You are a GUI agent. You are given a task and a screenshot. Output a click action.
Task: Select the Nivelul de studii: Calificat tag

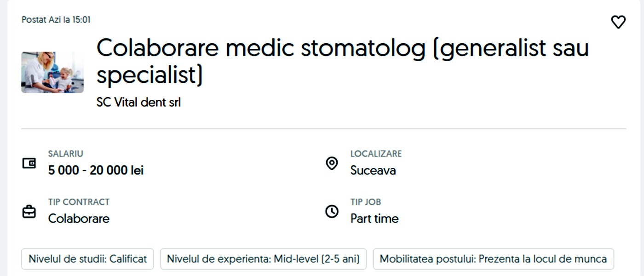tap(87, 259)
